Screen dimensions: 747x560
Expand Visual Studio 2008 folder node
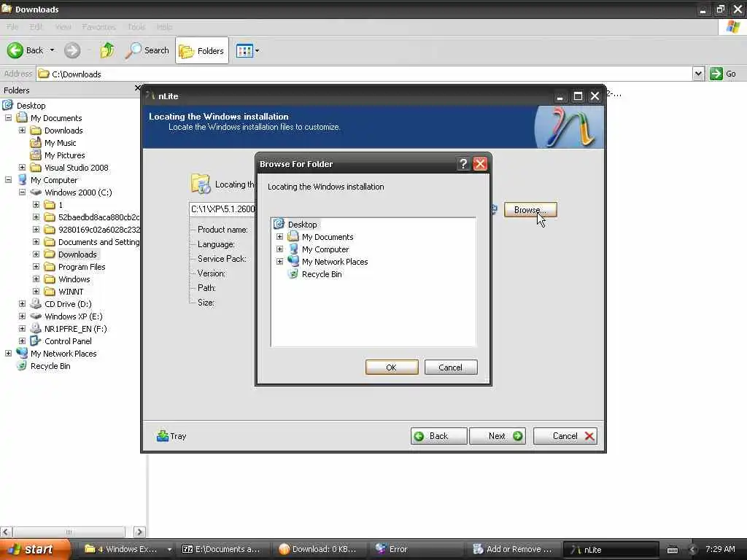[22, 168]
